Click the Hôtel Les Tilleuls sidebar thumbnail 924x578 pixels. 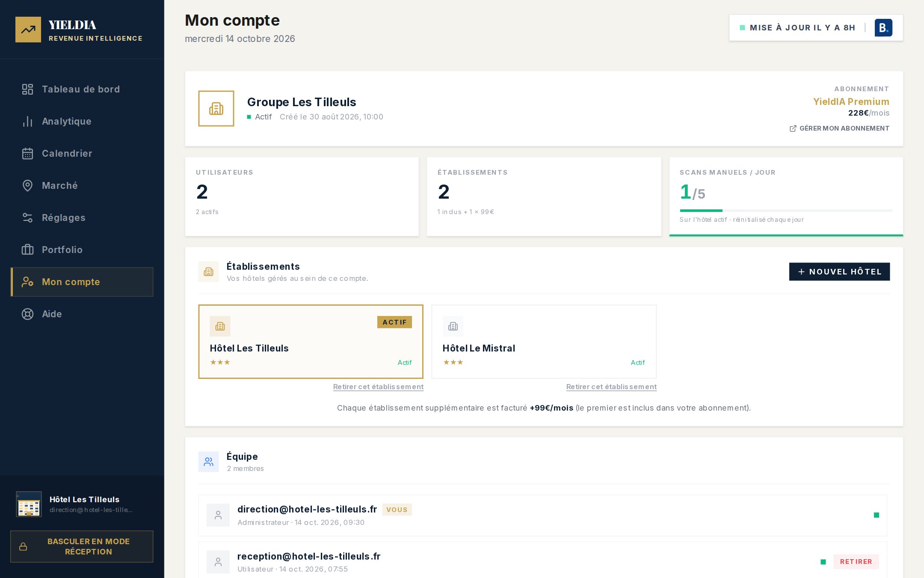pyautogui.click(x=29, y=504)
